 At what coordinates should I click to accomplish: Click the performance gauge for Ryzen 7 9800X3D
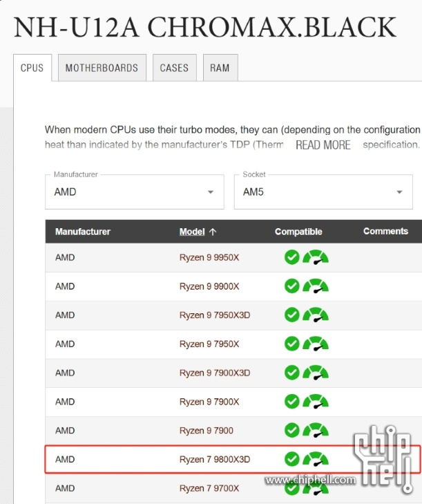pos(316,459)
